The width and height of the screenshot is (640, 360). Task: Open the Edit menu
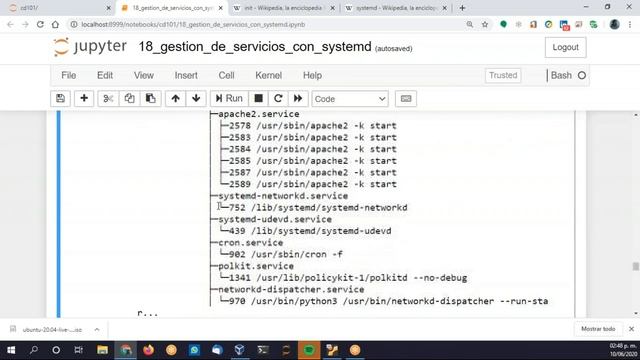coord(105,76)
